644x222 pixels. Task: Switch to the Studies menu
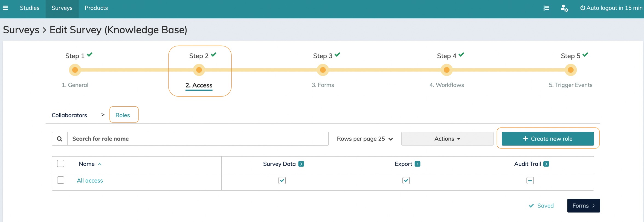(30, 8)
